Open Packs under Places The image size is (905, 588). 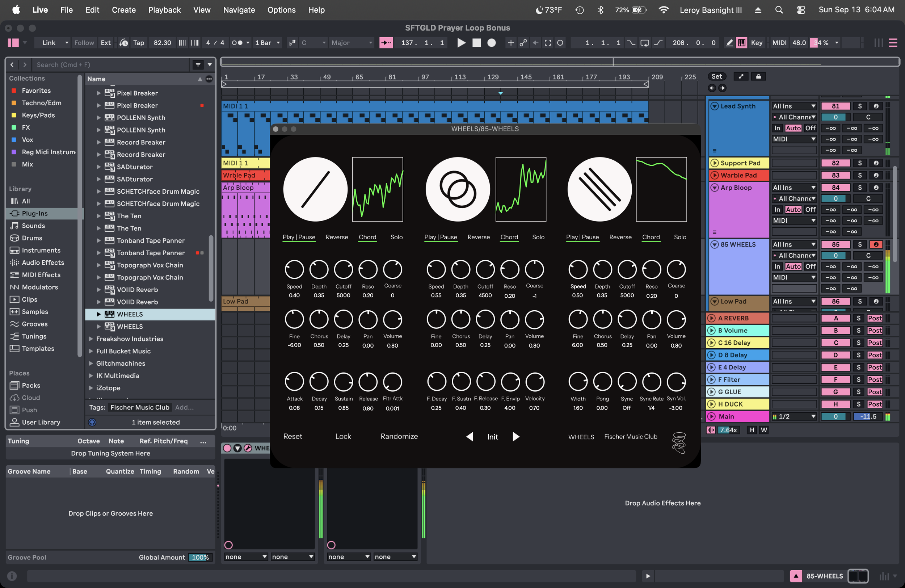pos(31,385)
